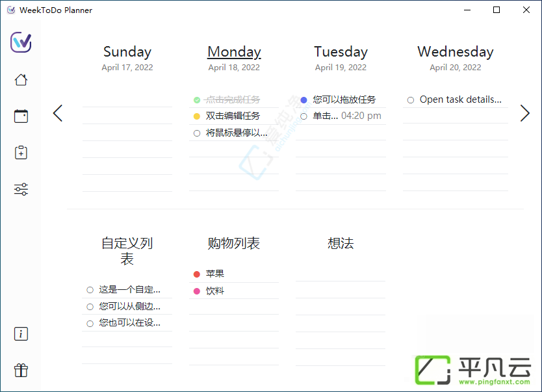Click the 苹果 shopping item text
The width and height of the screenshot is (542, 392).
tap(215, 274)
